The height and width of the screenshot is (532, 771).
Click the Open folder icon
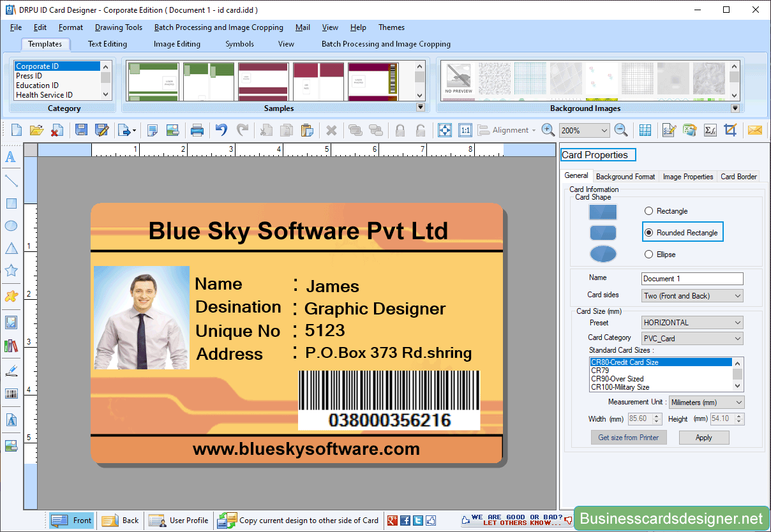click(36, 130)
